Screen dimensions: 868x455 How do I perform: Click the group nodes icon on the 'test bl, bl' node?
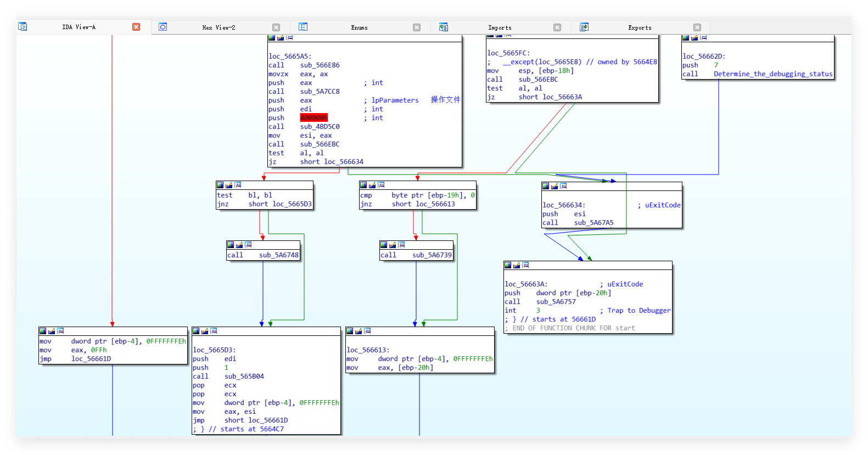point(238,185)
